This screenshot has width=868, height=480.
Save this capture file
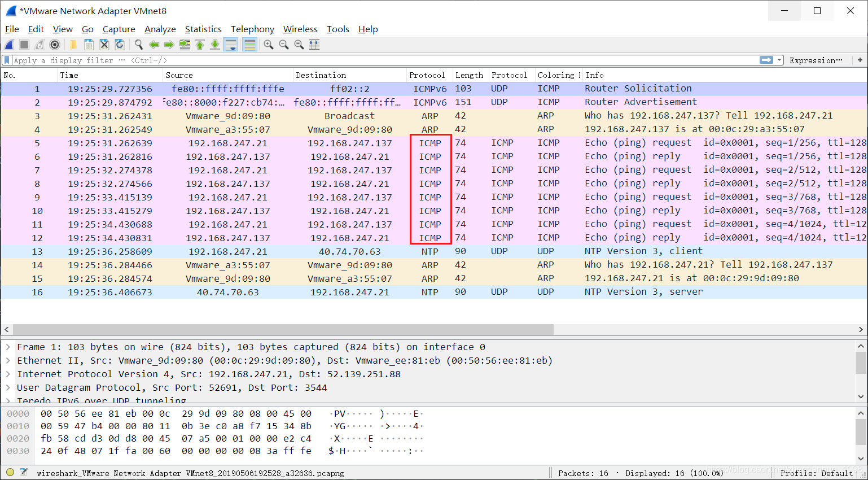[x=89, y=45]
